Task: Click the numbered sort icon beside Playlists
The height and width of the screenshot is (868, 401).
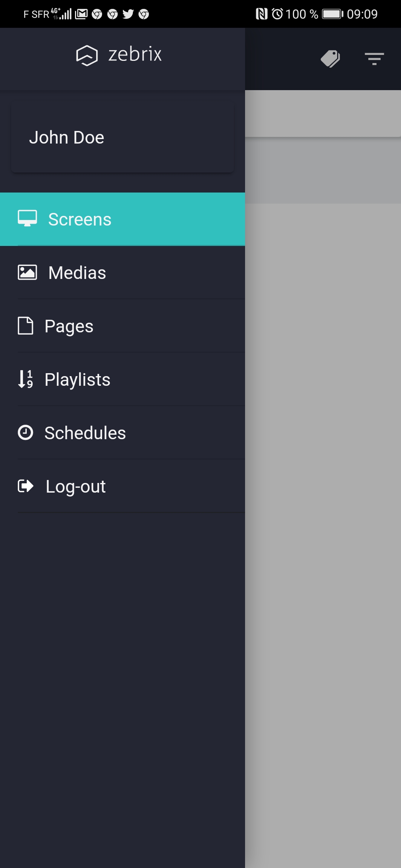Action: [26, 379]
